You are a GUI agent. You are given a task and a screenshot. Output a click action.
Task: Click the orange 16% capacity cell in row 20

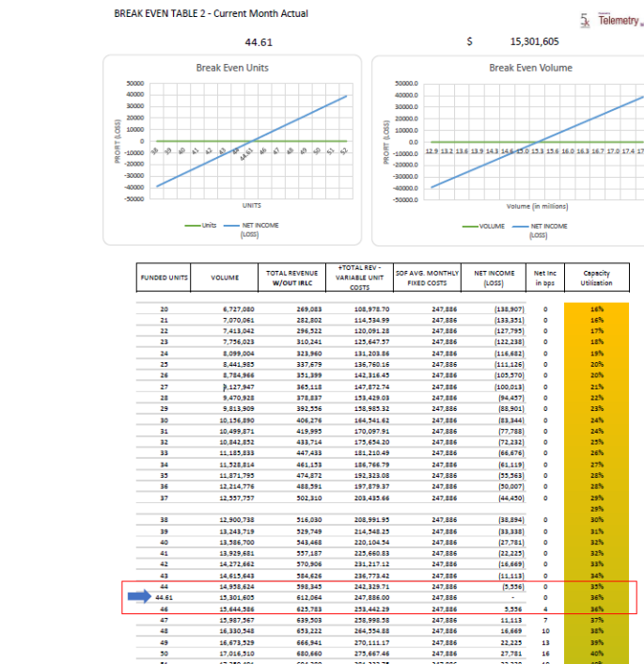click(596, 308)
